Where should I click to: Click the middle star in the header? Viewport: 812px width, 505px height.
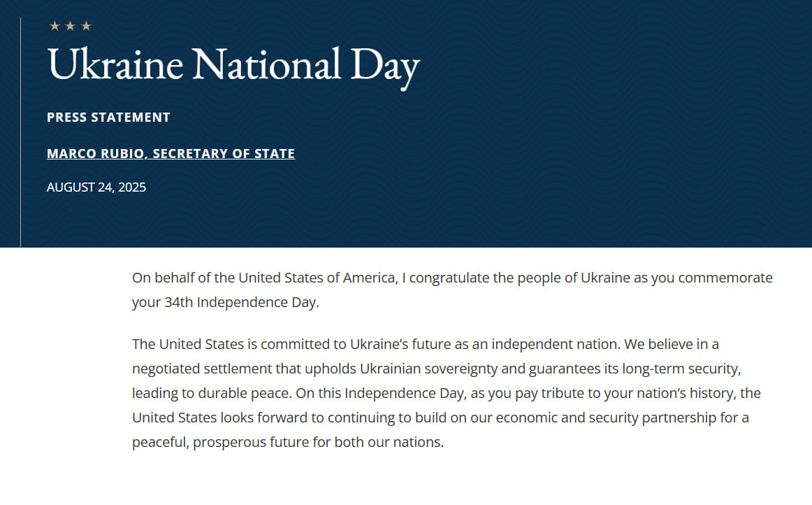70,27
